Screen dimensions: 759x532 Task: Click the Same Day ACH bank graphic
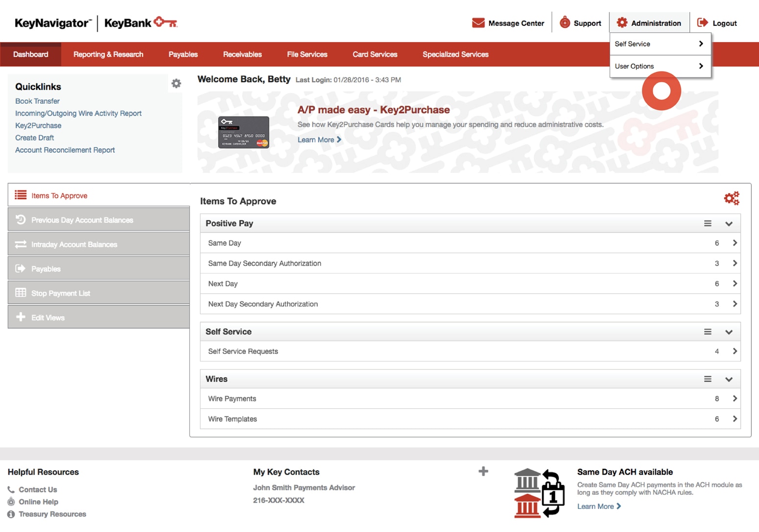point(540,493)
